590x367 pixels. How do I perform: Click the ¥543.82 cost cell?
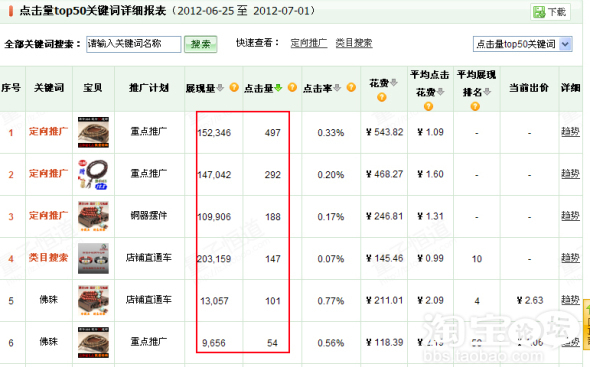click(384, 132)
